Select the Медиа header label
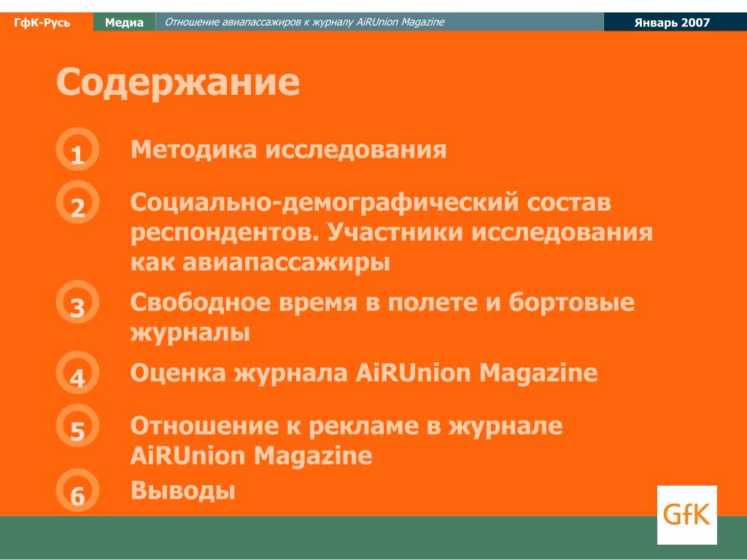 point(124,23)
